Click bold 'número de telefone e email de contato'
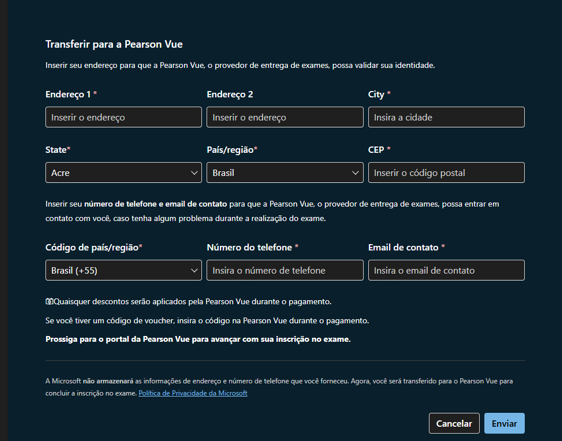 coord(156,204)
